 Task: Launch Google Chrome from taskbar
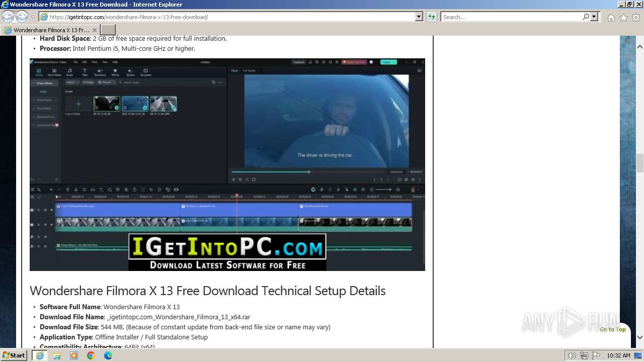(91, 355)
